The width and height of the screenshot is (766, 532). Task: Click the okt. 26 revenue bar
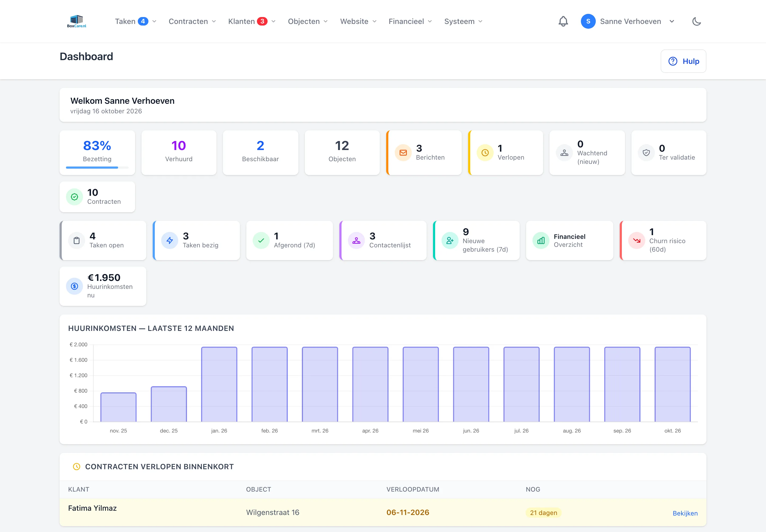click(672, 384)
